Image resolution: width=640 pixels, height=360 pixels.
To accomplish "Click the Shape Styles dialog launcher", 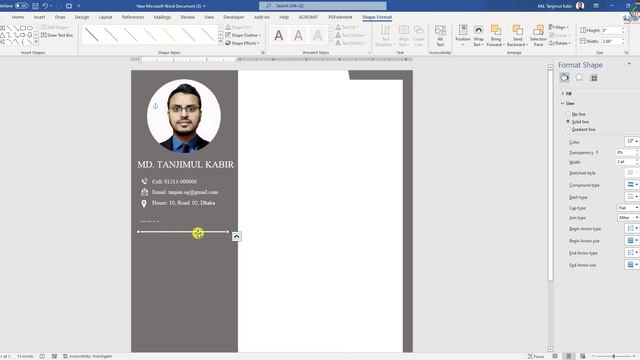I will coord(262,53).
